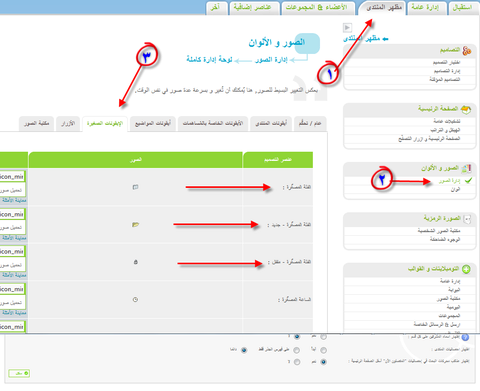The width and height of the screenshot is (480, 391).
Task: Switch to the الأزرار images tab
Action: 68,124
